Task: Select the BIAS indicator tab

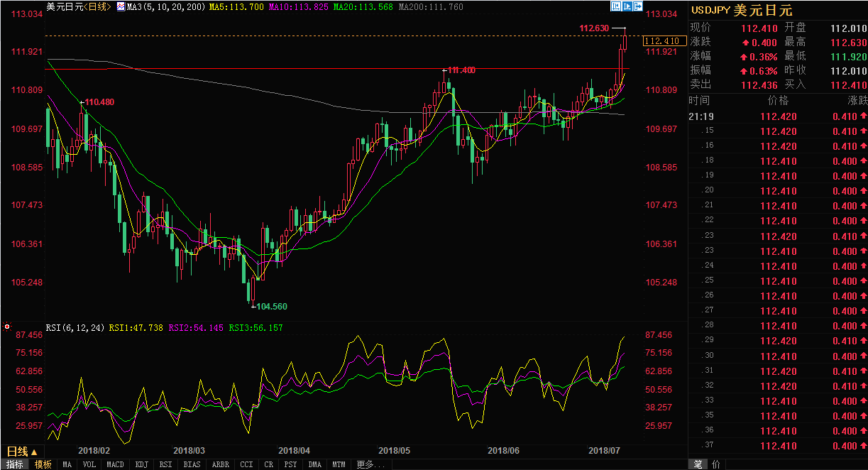Action: (192, 464)
